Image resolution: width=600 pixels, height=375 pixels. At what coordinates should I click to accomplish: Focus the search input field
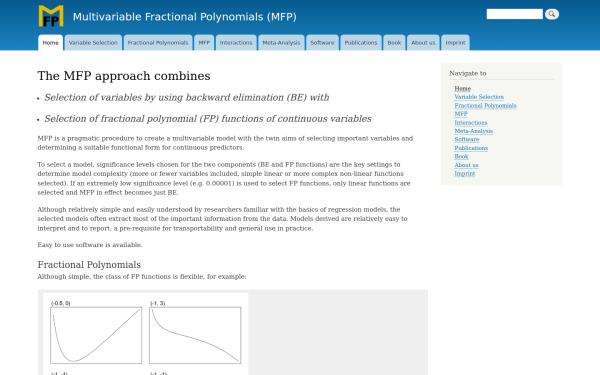[x=514, y=14]
